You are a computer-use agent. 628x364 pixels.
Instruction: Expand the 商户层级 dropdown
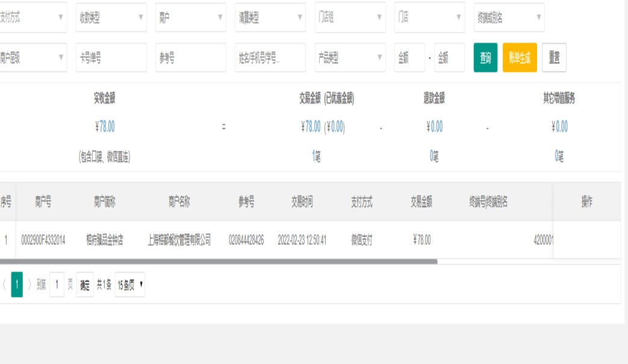32,58
